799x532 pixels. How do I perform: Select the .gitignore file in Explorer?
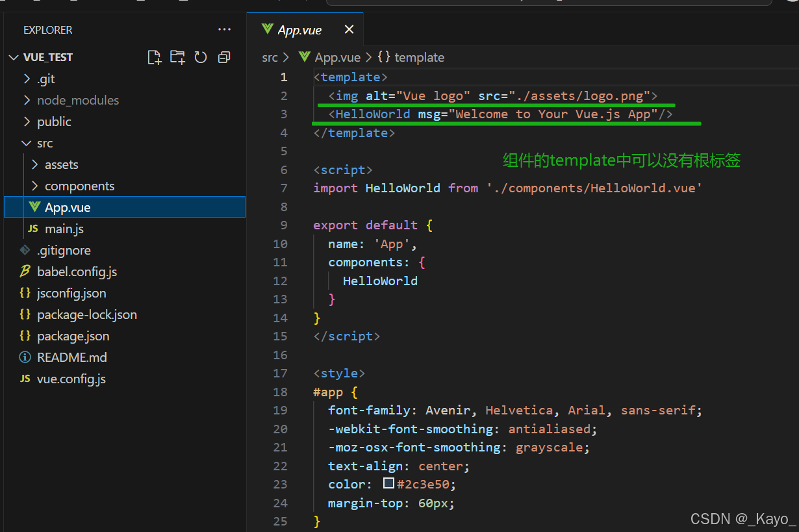(x=64, y=250)
